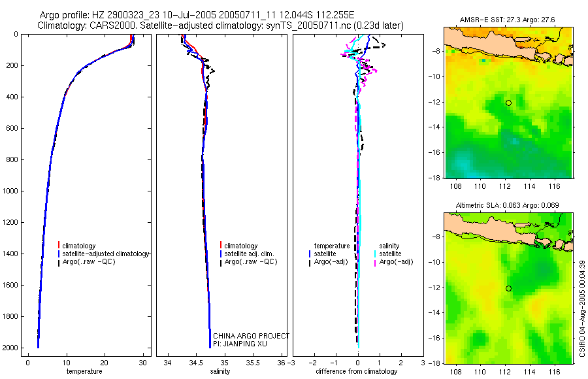
Task: Click the "-2" tick on the difference axis
Action: pyautogui.click(x=312, y=363)
